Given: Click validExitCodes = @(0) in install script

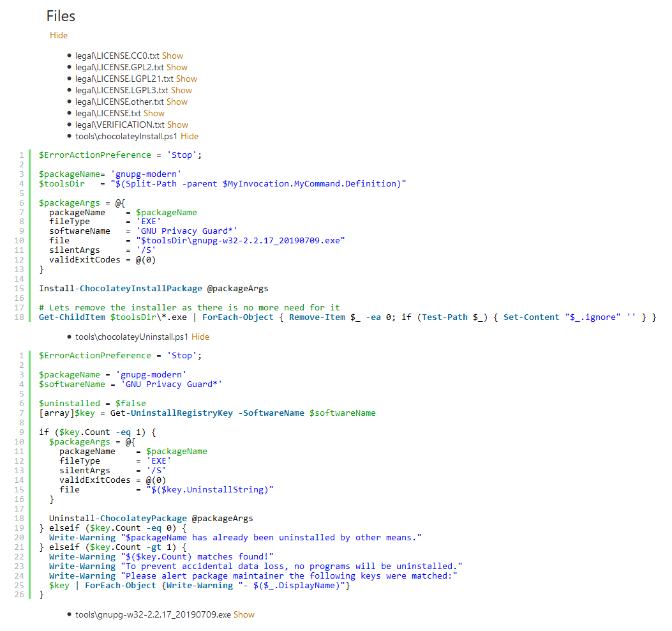Looking at the screenshot, I should (103, 259).
